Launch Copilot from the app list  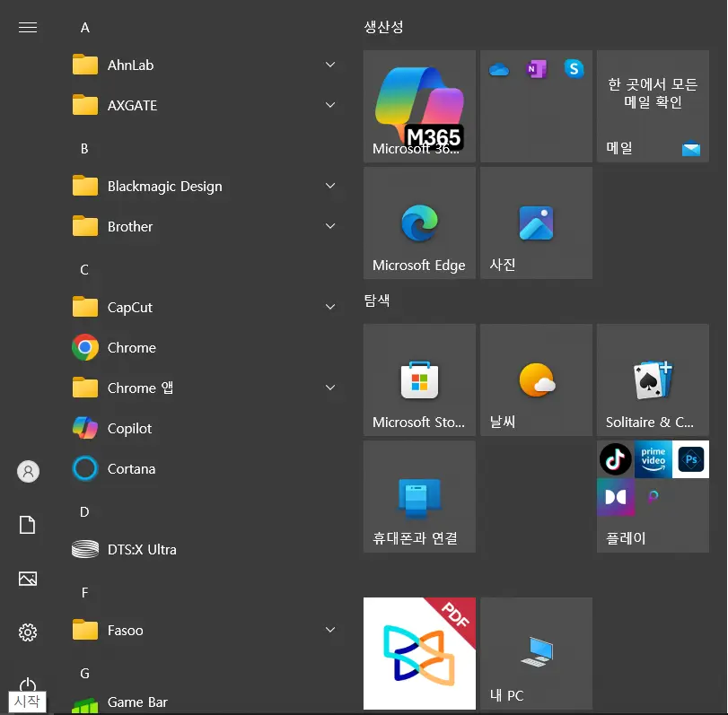click(205, 428)
